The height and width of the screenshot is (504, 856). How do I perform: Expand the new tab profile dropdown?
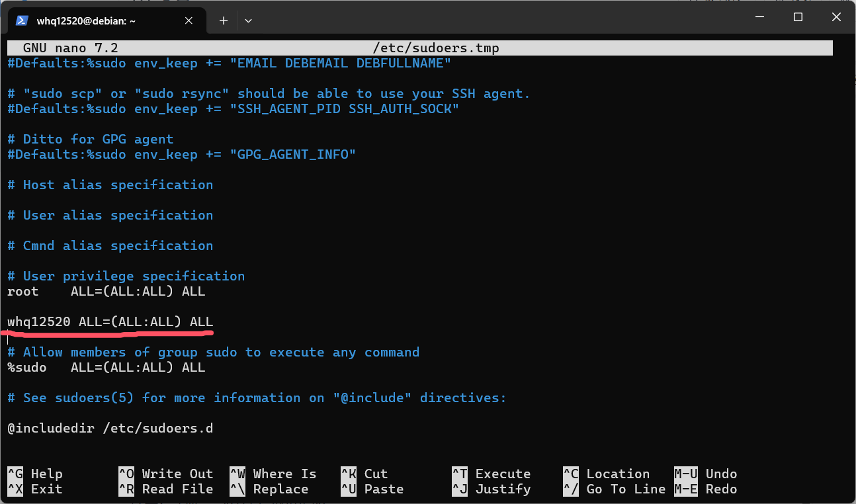tap(248, 21)
